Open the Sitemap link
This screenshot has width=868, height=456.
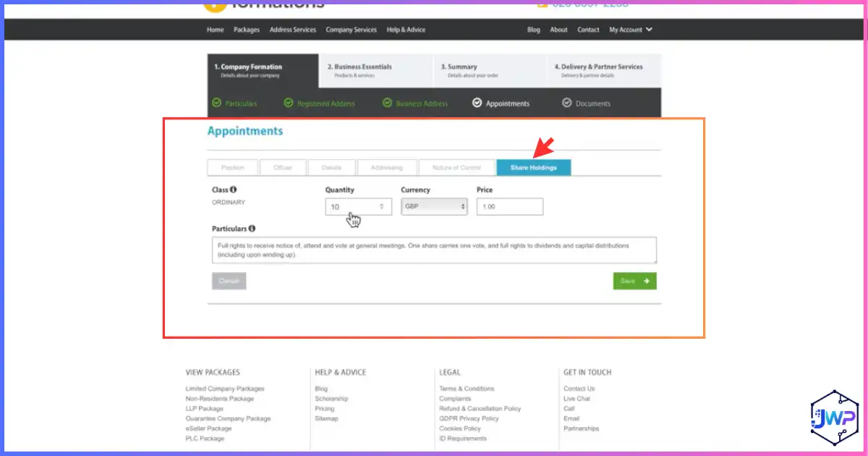click(x=326, y=418)
